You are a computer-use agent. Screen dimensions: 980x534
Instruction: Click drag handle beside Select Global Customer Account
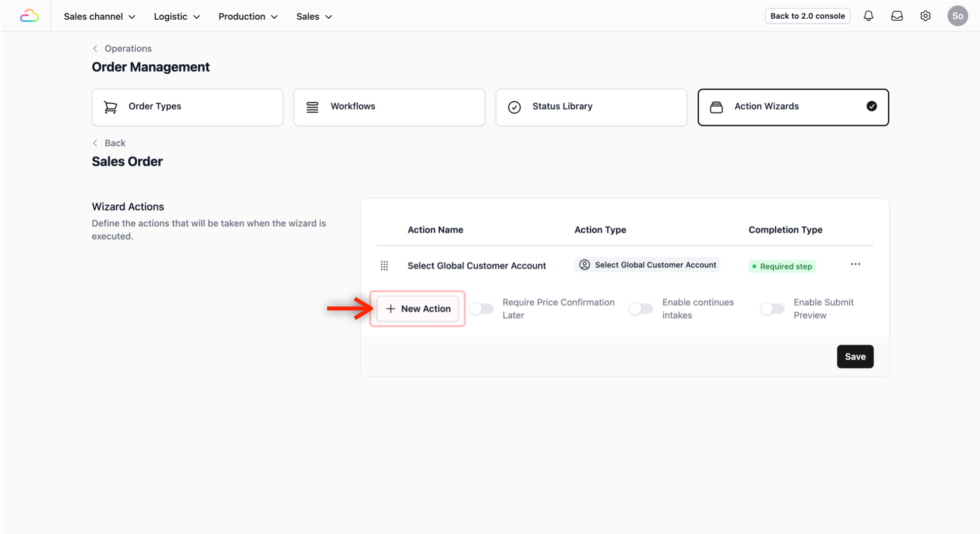384,266
